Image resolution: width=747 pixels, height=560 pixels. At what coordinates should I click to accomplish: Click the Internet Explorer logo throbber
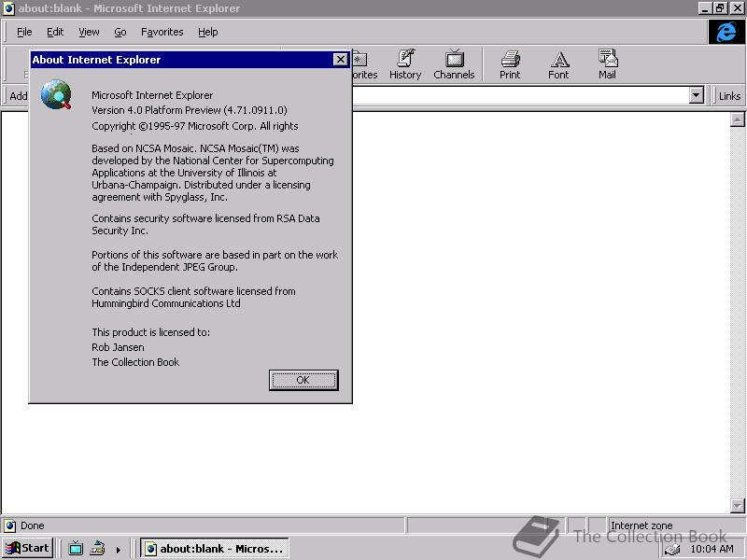click(x=726, y=33)
